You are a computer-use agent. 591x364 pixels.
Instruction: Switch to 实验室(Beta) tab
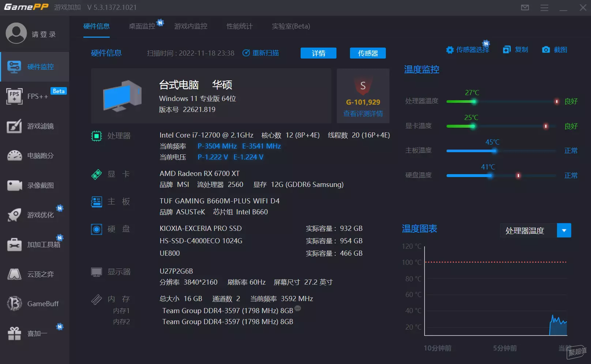tap(291, 26)
